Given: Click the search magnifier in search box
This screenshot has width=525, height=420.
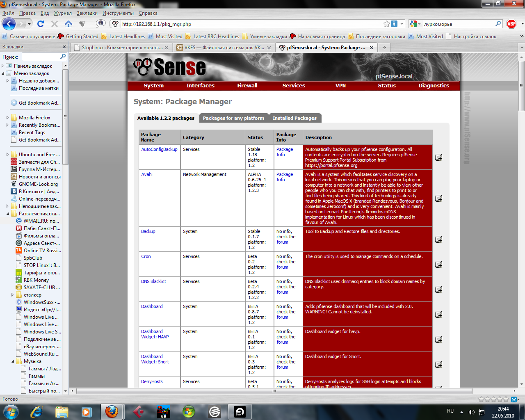Looking at the screenshot, I should (x=498, y=24).
